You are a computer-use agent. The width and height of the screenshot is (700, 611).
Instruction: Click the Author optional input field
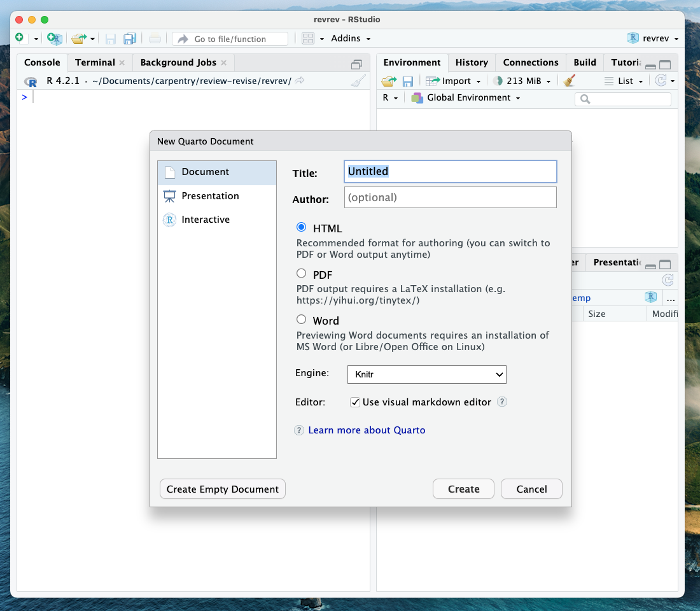(x=450, y=197)
